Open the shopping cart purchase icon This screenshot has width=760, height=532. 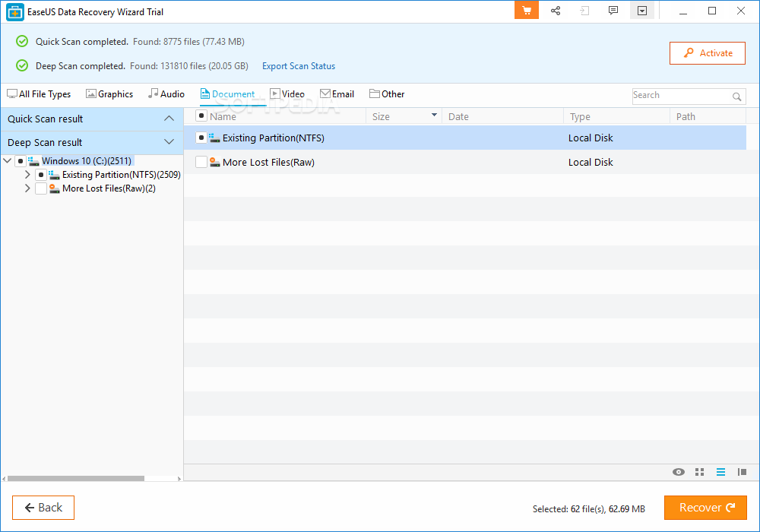click(527, 11)
